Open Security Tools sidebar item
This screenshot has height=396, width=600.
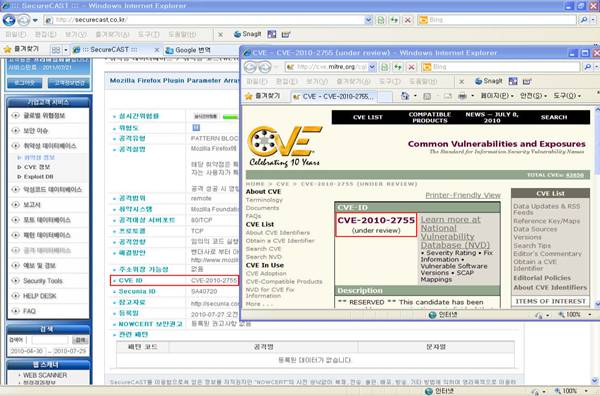coord(42,281)
